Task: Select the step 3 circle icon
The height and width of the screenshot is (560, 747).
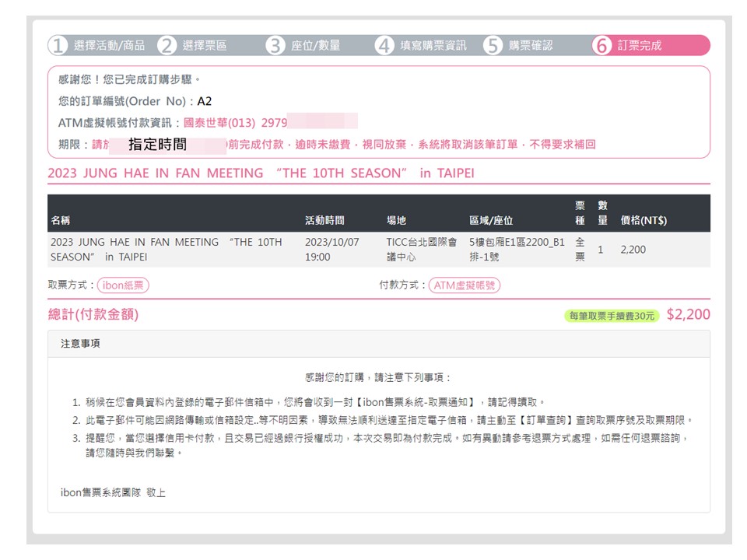Action: coord(275,46)
